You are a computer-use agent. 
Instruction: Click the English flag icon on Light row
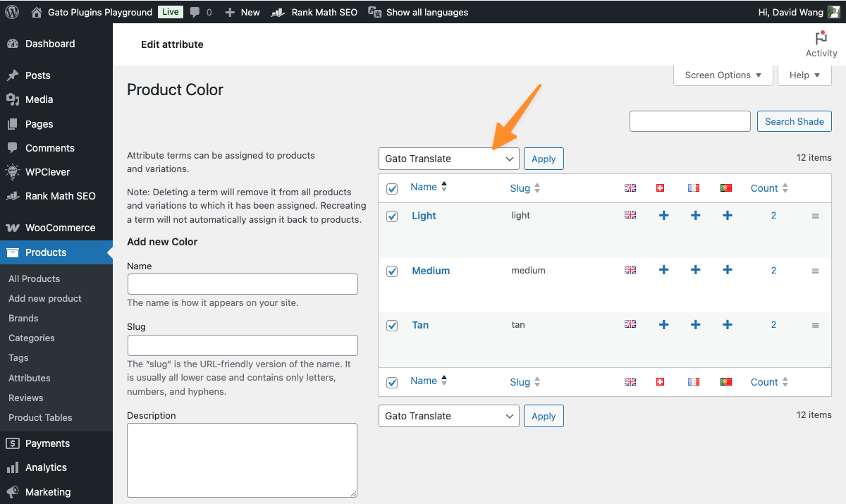click(630, 216)
